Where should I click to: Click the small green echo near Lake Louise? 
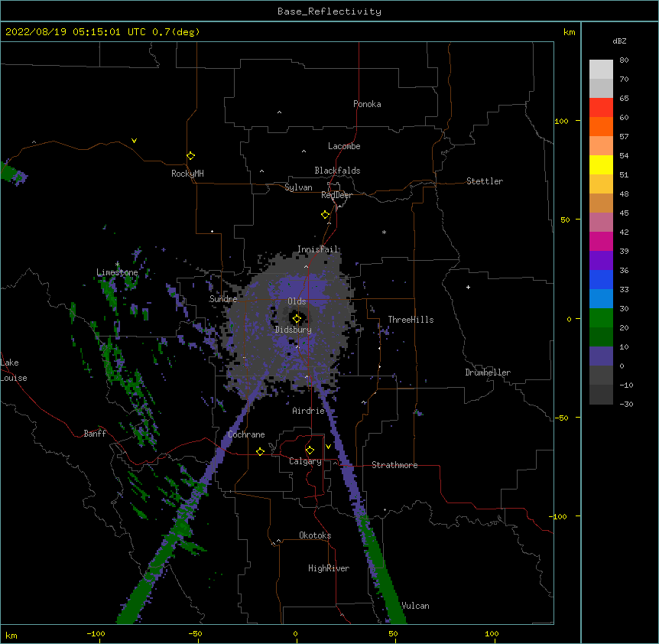(x=12, y=173)
